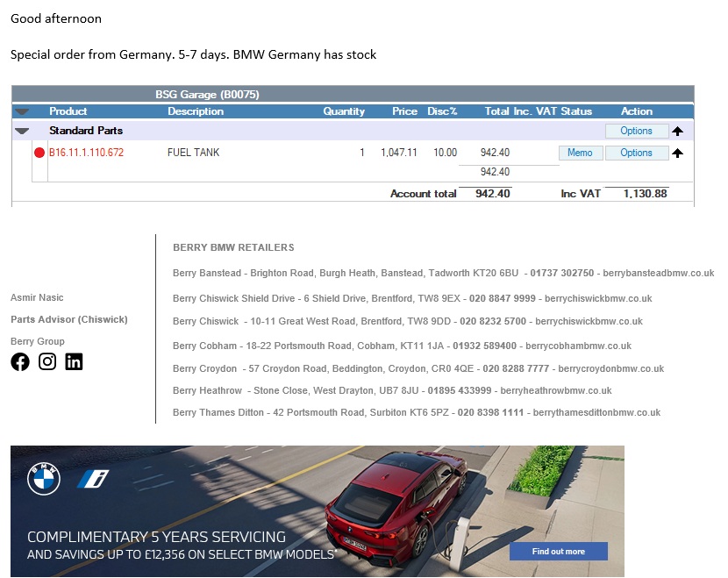Collapse the Standard Parts section
The height and width of the screenshot is (578, 728).
[x=22, y=131]
